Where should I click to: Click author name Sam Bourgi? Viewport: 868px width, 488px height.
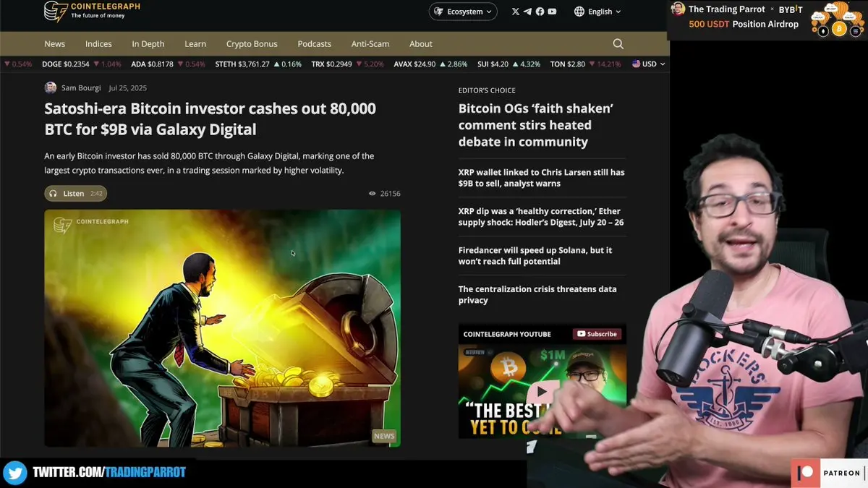point(80,88)
